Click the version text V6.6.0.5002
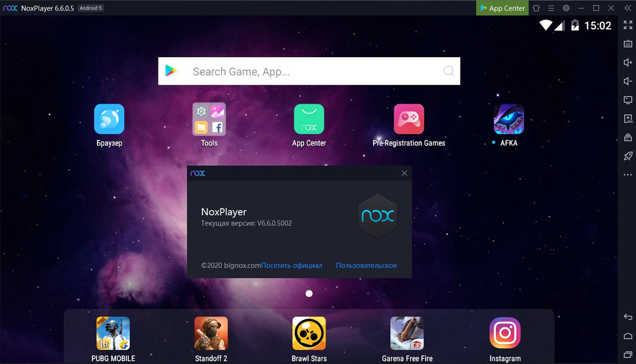Image resolution: width=636 pixels, height=364 pixels. pyautogui.click(x=275, y=223)
